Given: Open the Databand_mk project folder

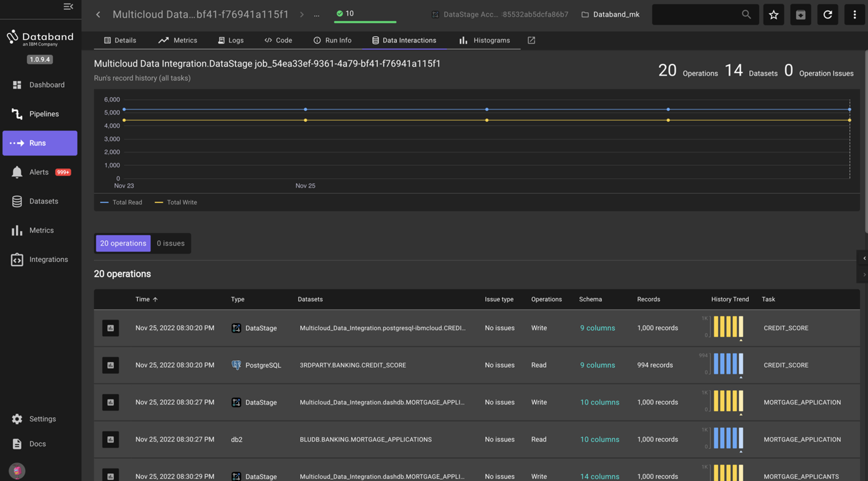Looking at the screenshot, I should (611, 15).
